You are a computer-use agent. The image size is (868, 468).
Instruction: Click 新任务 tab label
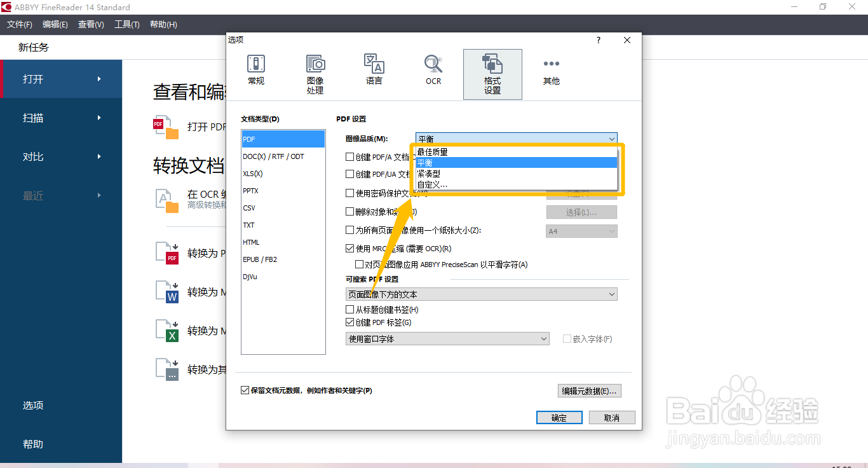click(34, 47)
